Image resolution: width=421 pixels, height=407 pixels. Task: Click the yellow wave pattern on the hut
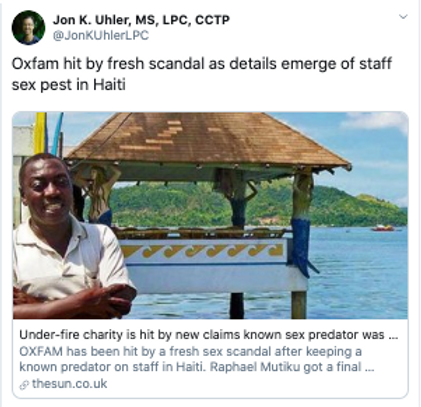coord(203,250)
